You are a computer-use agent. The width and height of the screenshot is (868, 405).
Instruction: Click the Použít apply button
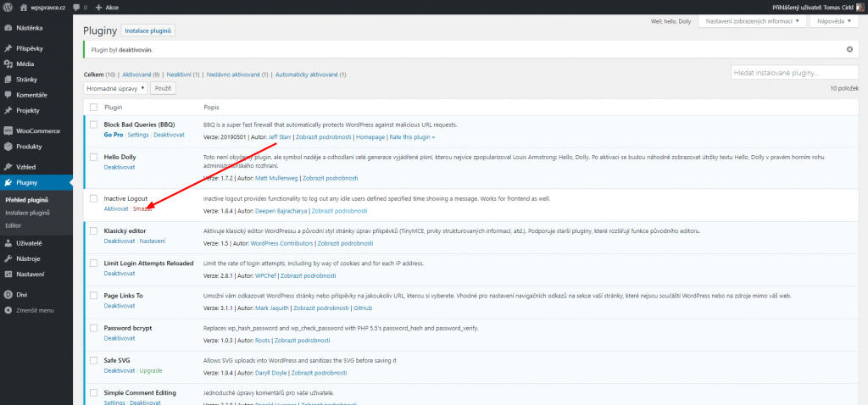tap(163, 88)
